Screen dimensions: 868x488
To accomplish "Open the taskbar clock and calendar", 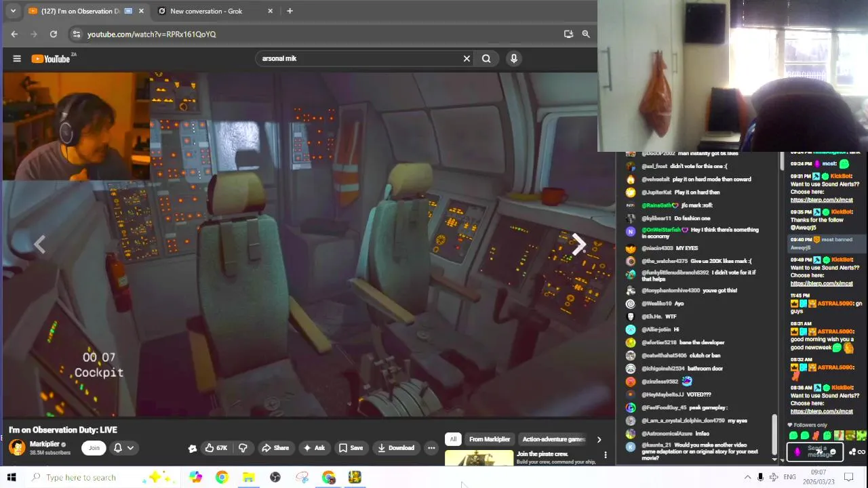I will [x=819, y=477].
